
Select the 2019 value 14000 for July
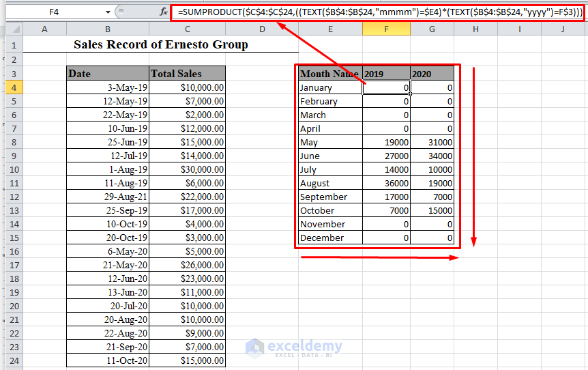point(386,169)
